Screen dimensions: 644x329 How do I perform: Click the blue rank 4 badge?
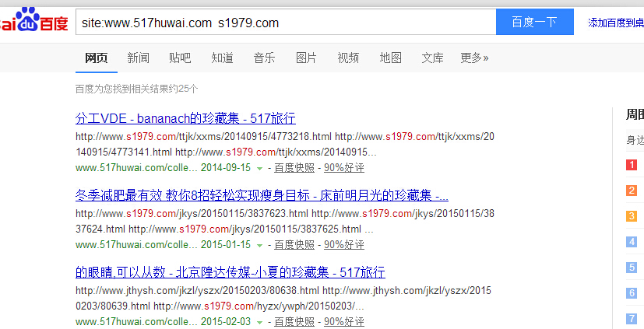(x=632, y=242)
